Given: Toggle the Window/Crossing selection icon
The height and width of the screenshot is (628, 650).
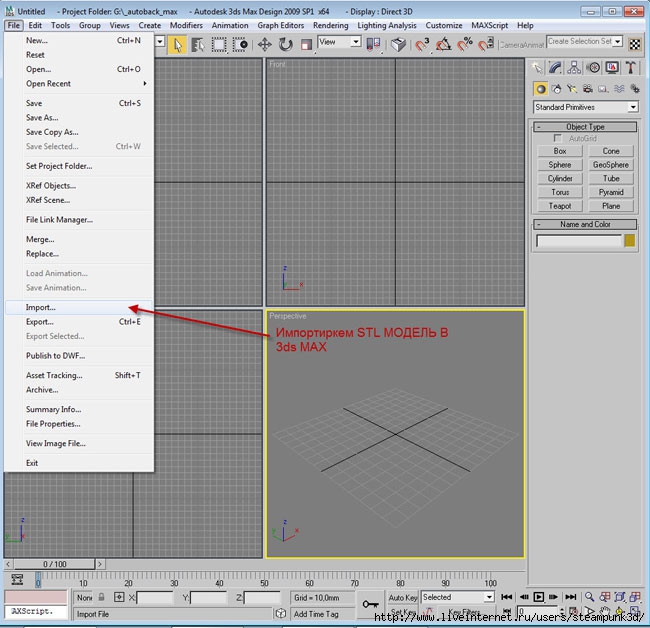Looking at the screenshot, I should coord(240,45).
